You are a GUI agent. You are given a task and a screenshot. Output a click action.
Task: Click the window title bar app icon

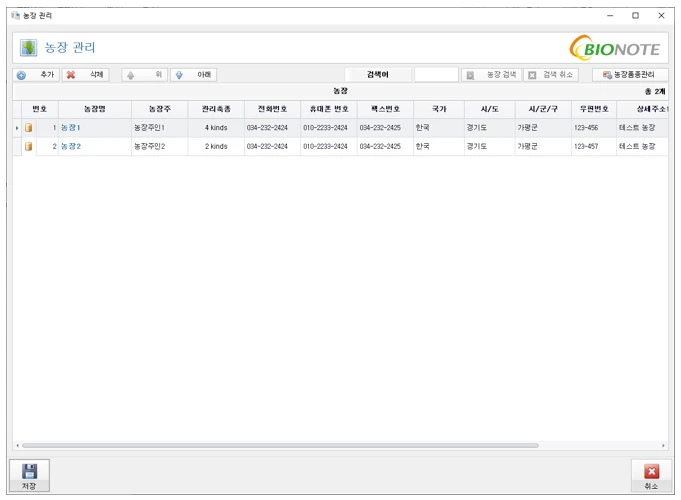pyautogui.click(x=16, y=16)
